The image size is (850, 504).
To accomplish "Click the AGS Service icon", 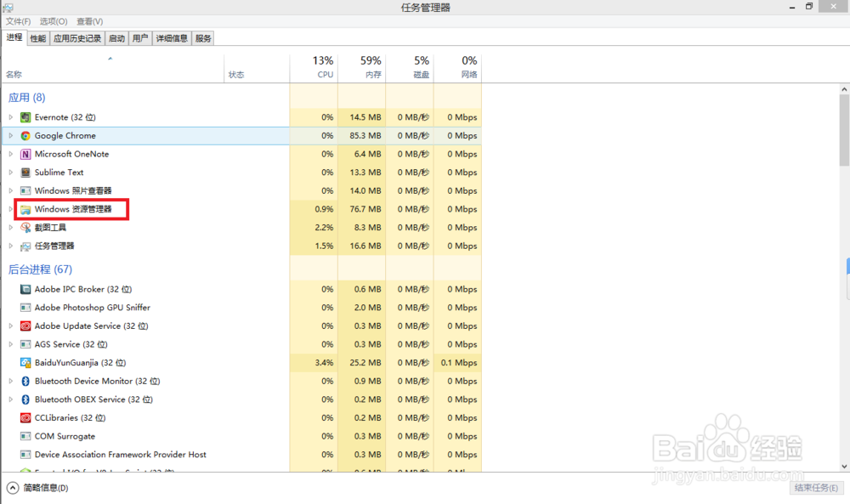I will [x=25, y=345].
